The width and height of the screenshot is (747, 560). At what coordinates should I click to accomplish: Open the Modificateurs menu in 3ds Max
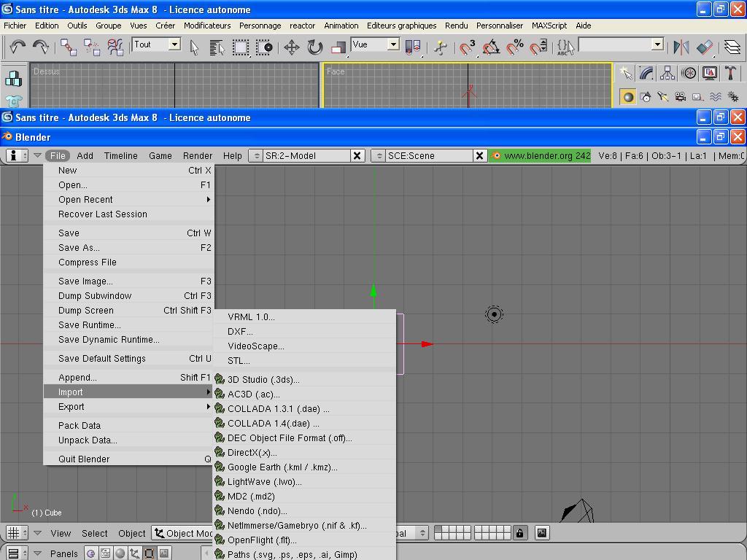pyautogui.click(x=207, y=26)
